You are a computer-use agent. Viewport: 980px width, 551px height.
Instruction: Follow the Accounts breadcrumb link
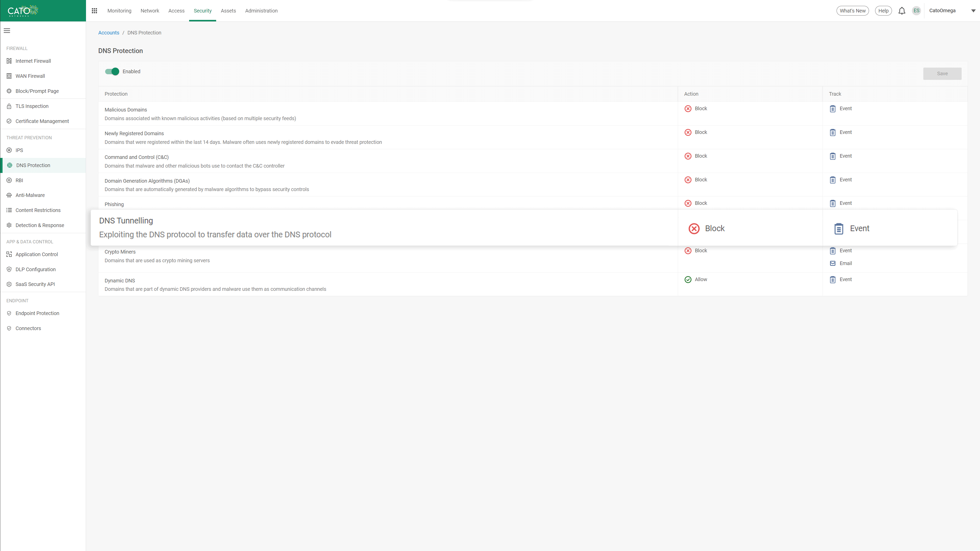(x=108, y=33)
